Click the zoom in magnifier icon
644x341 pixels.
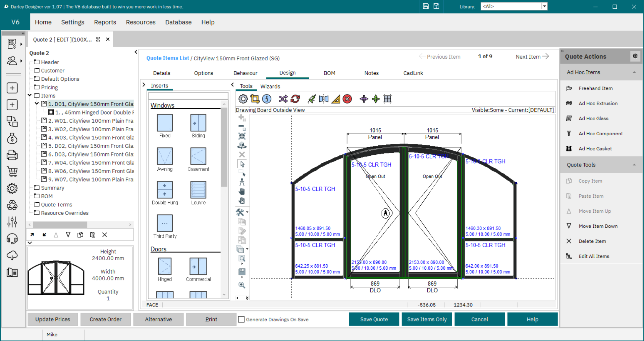pyautogui.click(x=242, y=285)
